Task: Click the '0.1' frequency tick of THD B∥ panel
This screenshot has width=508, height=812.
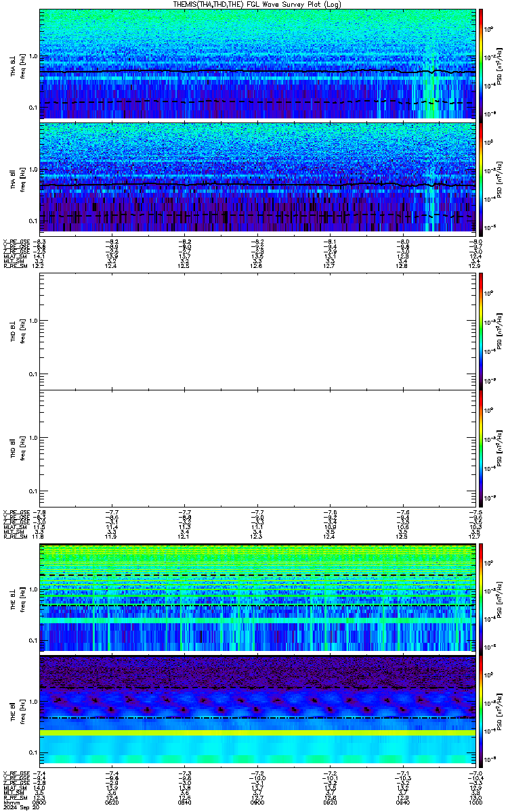Action: [x=33, y=491]
